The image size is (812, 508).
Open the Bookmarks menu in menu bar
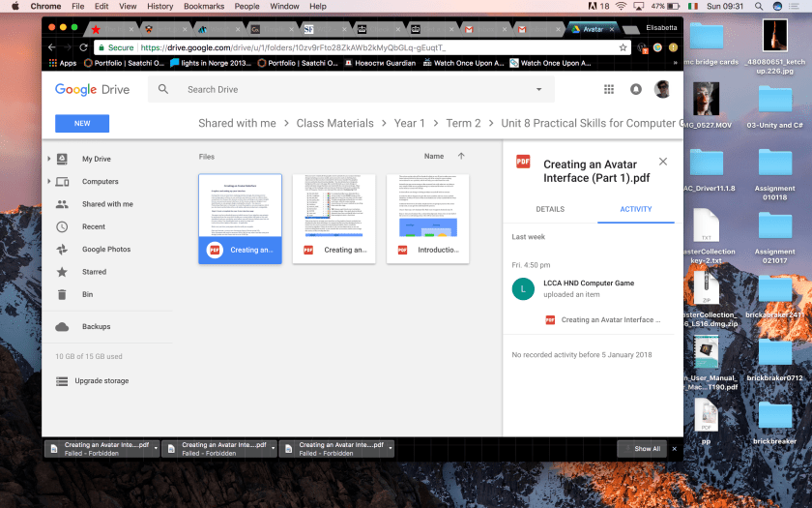203,6
